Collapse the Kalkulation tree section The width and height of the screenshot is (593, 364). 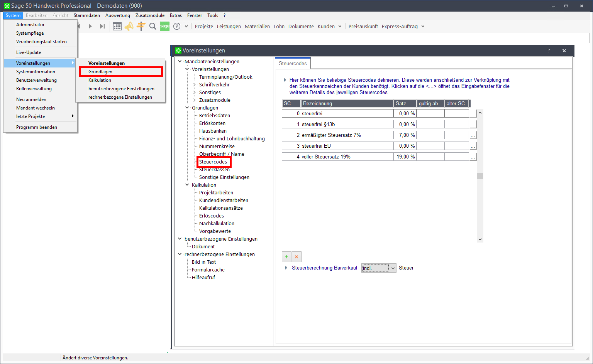pos(187,185)
